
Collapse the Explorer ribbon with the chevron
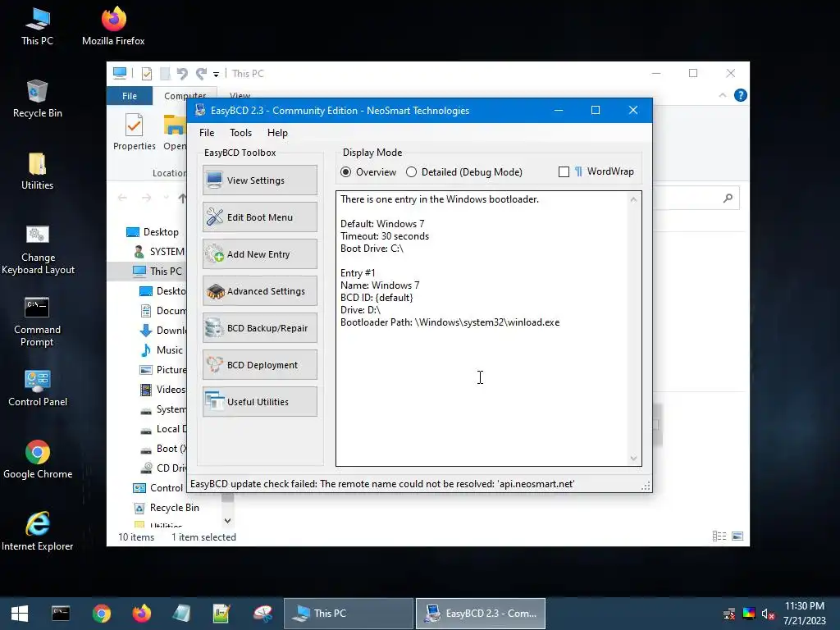point(722,95)
